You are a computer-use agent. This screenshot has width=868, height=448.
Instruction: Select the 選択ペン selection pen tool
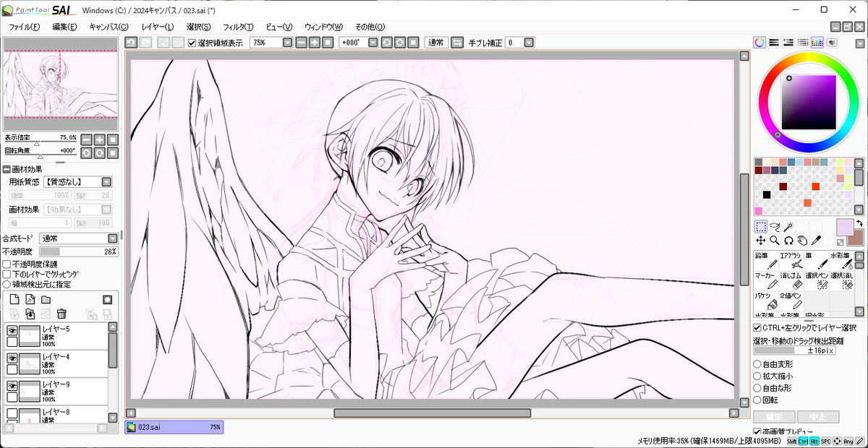pyautogui.click(x=817, y=282)
